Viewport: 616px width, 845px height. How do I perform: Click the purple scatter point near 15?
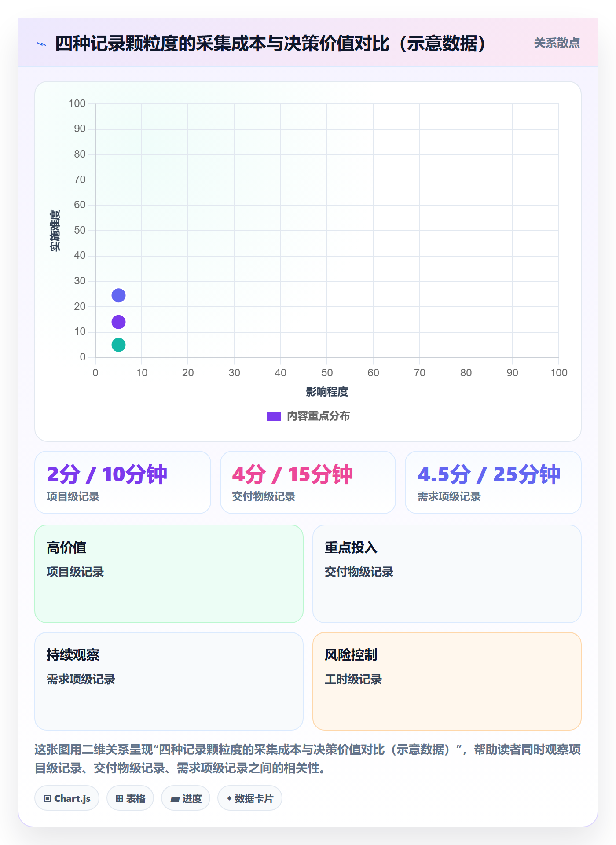118,322
